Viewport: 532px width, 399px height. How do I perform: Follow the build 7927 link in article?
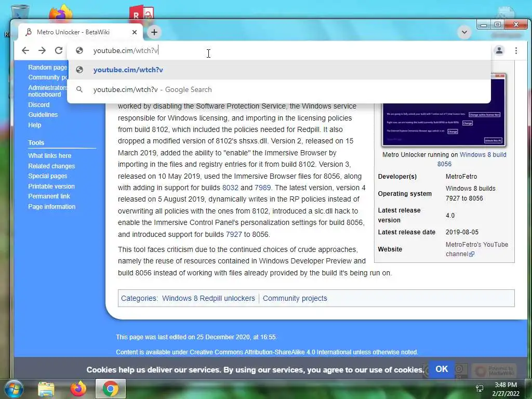coord(234,234)
